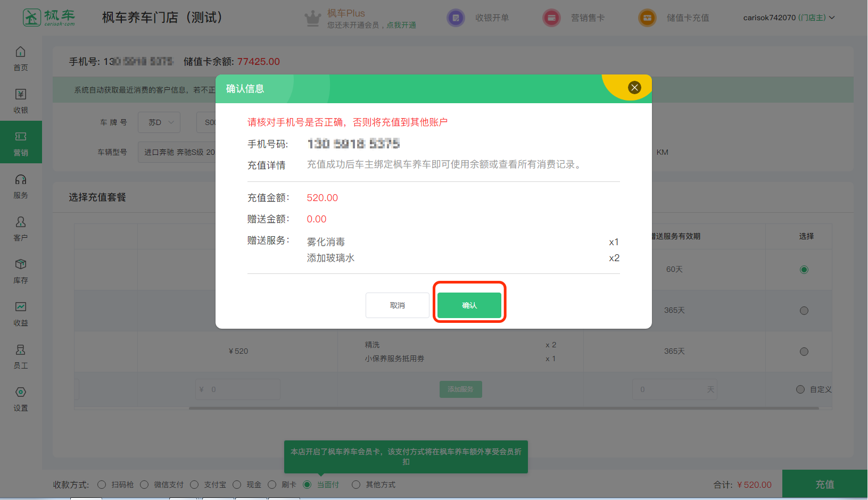Choose 现金 as payment method
Image resolution: width=868 pixels, height=500 pixels.
(237, 485)
